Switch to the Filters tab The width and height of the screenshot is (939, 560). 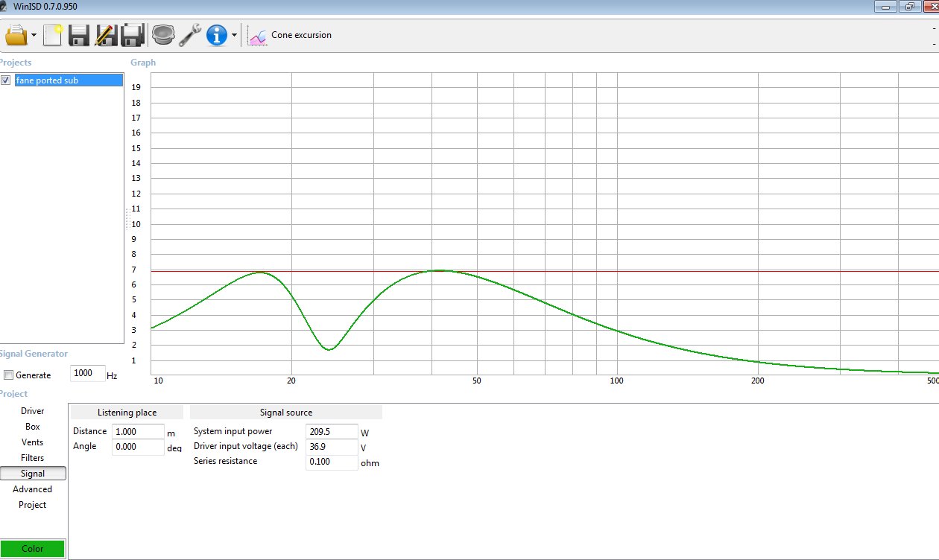pos(33,458)
